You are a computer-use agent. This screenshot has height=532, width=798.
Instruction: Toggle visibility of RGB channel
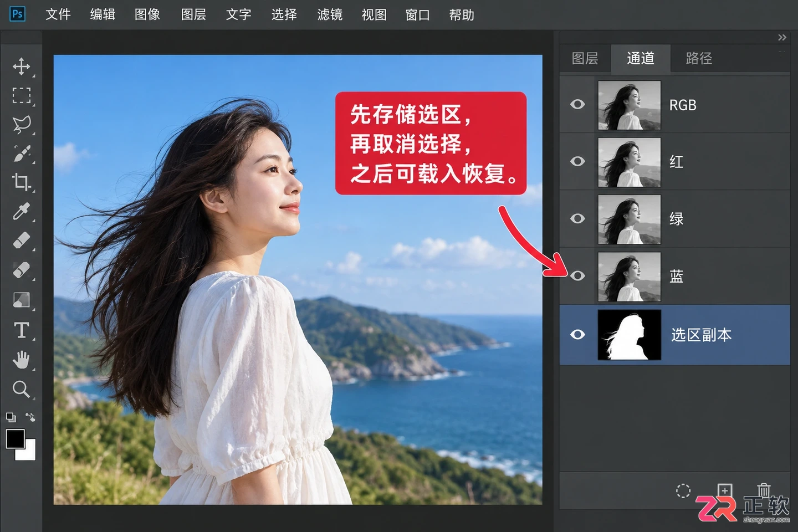pyautogui.click(x=577, y=104)
